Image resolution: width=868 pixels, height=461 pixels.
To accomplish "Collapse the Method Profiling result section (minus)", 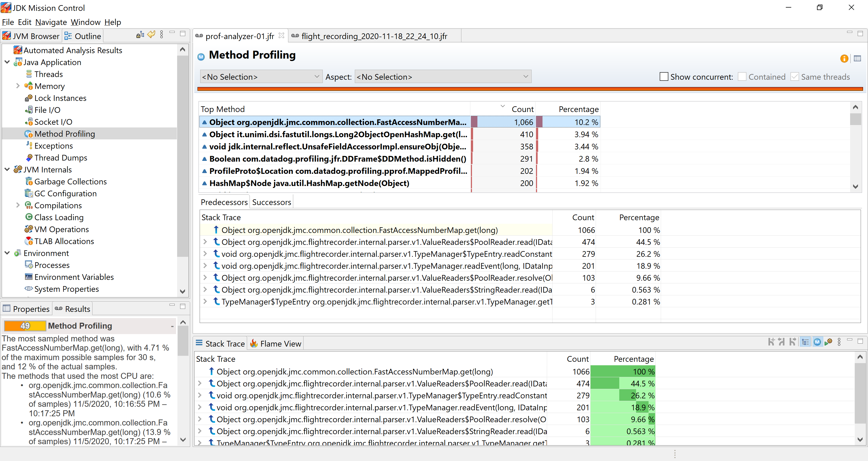I will point(172,326).
